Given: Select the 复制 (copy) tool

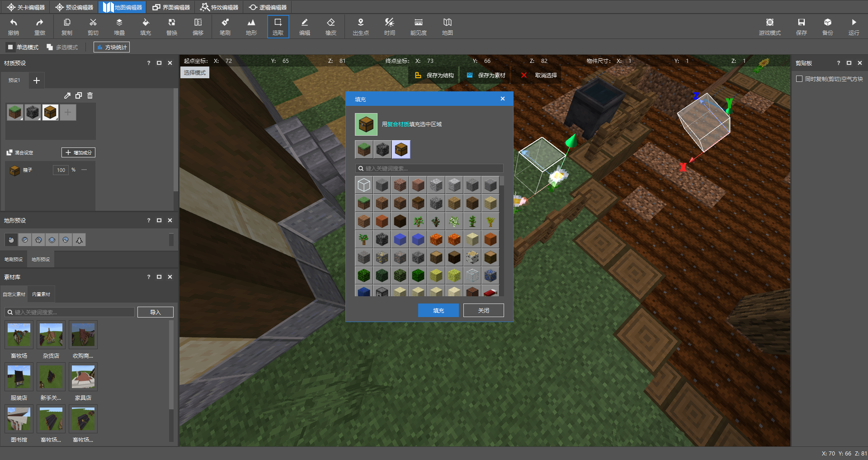Looking at the screenshot, I should (67, 27).
